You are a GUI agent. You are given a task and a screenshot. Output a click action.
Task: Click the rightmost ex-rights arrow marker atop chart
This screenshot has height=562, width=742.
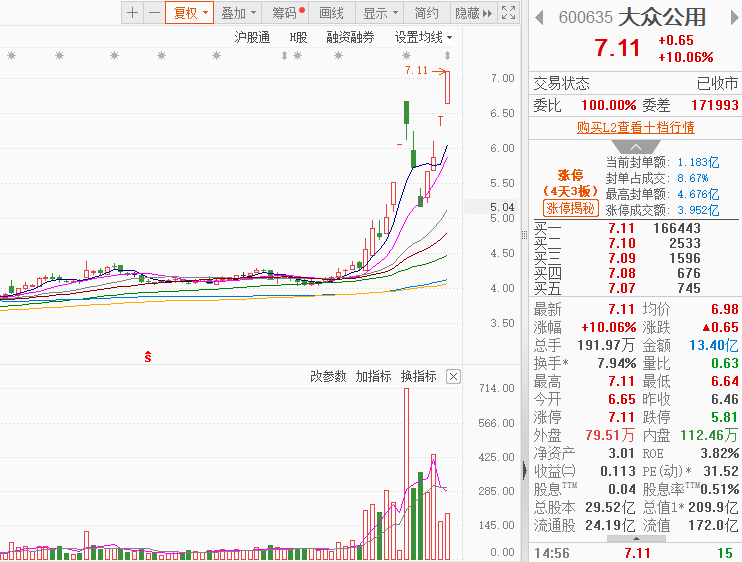click(447, 56)
